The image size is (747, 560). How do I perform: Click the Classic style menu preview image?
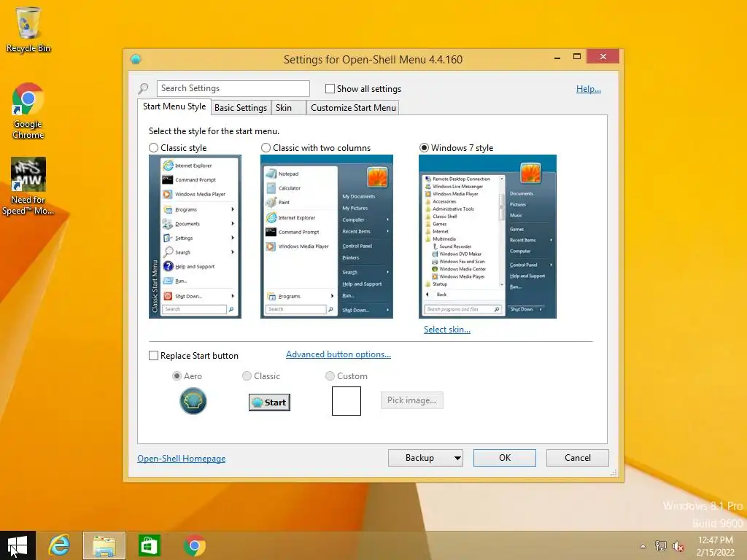(195, 237)
